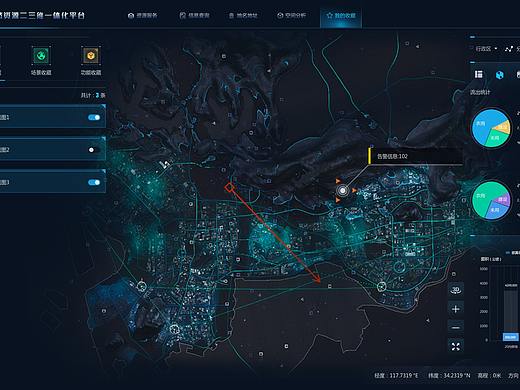Viewport: 520px width, 390px height.
Task: Click purple slice of the bottom pie chart
Action: [503, 199]
